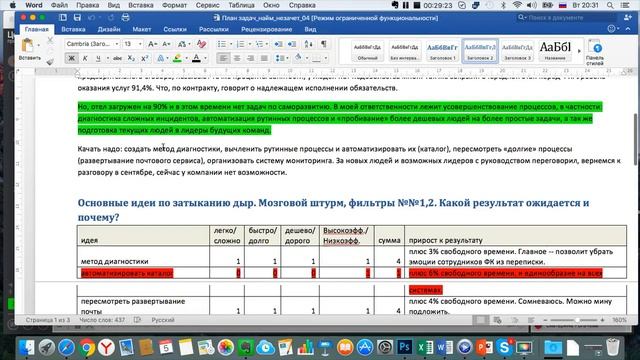
Task: Toggle the sidebar layout icon in title bar
Action: [62, 18]
